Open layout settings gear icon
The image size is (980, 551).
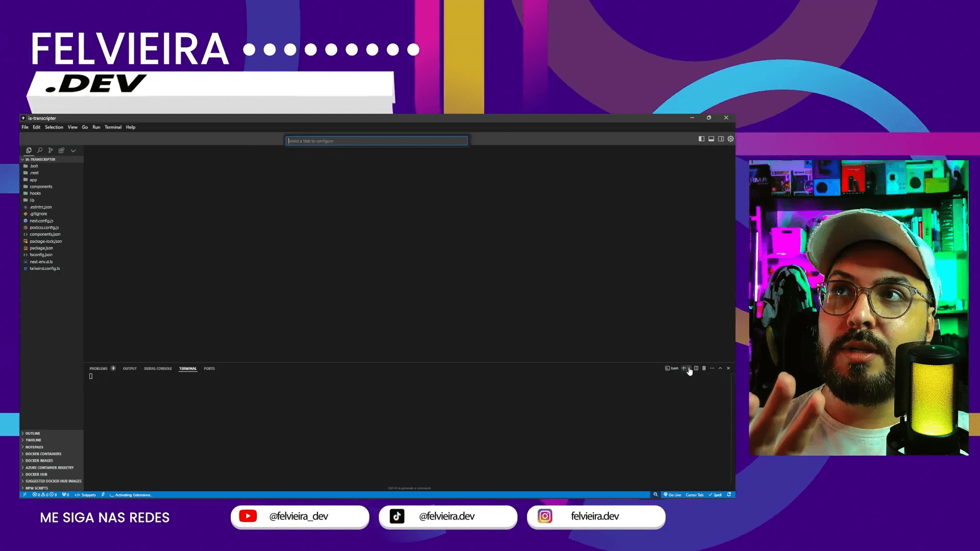(x=730, y=139)
